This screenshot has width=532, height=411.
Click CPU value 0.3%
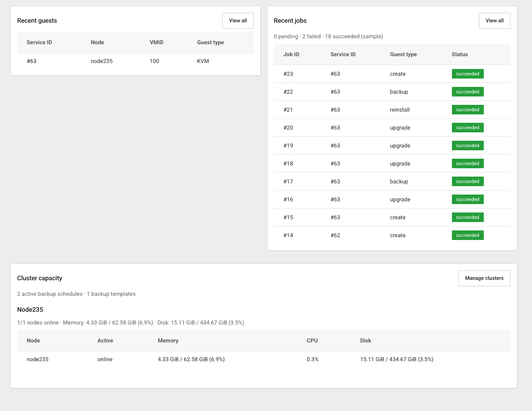tap(312, 359)
